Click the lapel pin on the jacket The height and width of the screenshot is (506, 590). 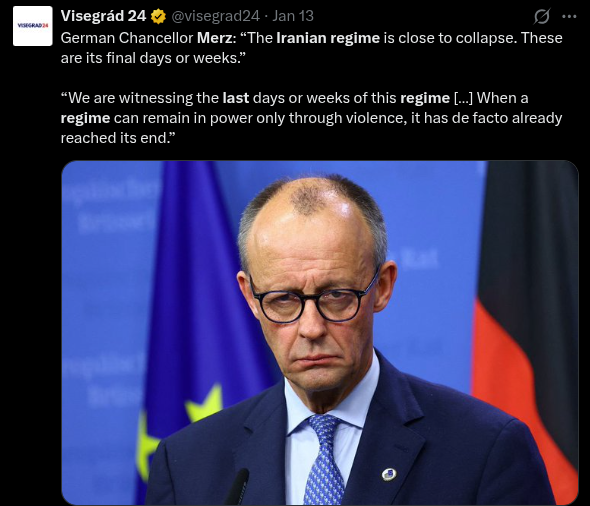pyautogui.click(x=389, y=474)
